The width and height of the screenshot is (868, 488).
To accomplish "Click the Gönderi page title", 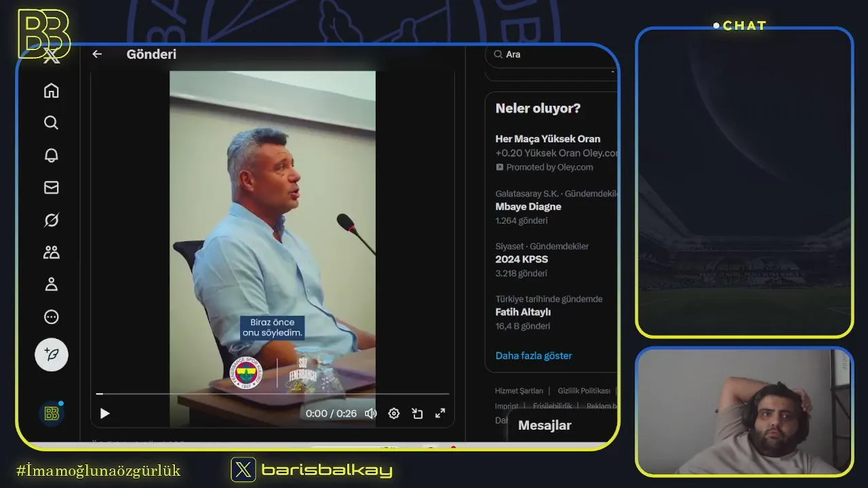I will point(151,54).
